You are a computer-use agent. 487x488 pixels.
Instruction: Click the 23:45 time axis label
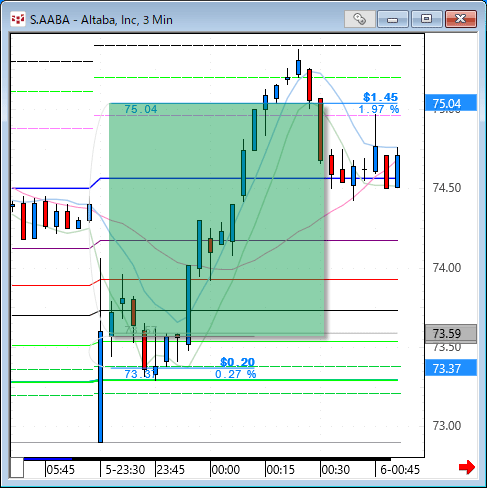coord(170,470)
